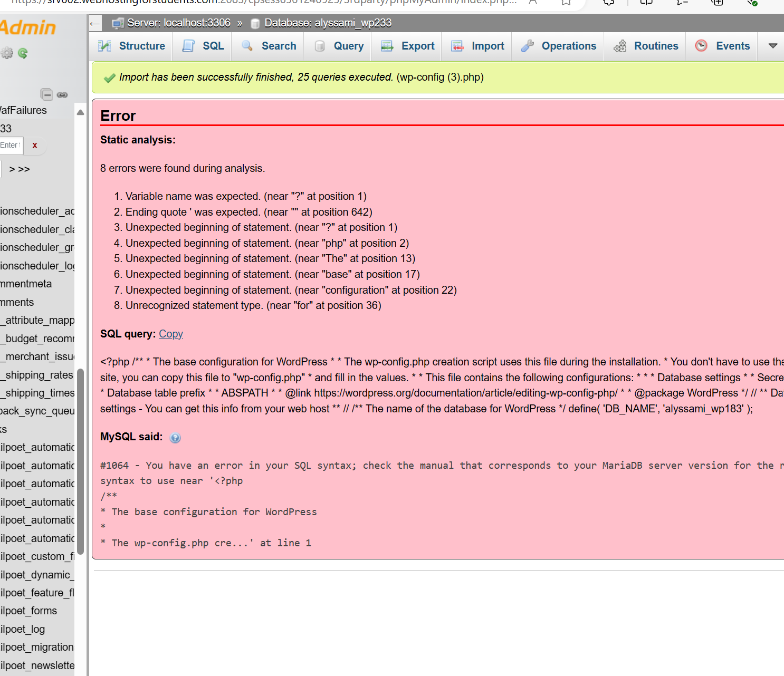Click the Copy link beside SQL query
The width and height of the screenshot is (784, 676).
[x=171, y=334]
